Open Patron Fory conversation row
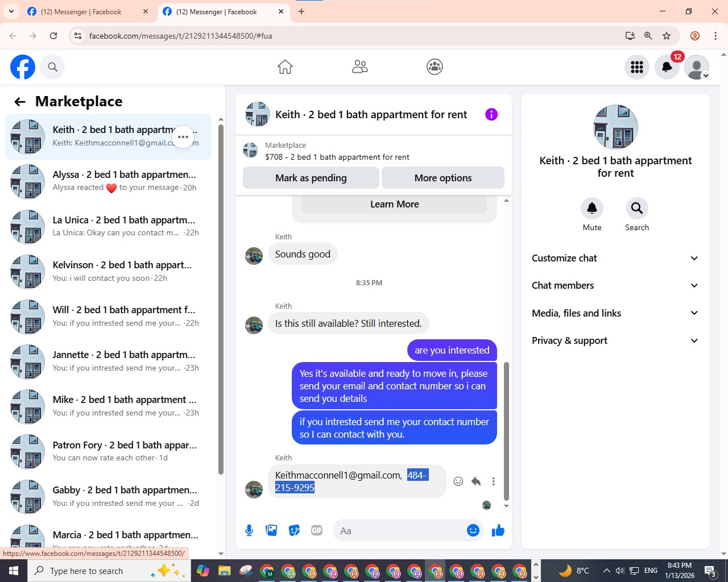Viewport: 728px width, 582px height. click(108, 451)
